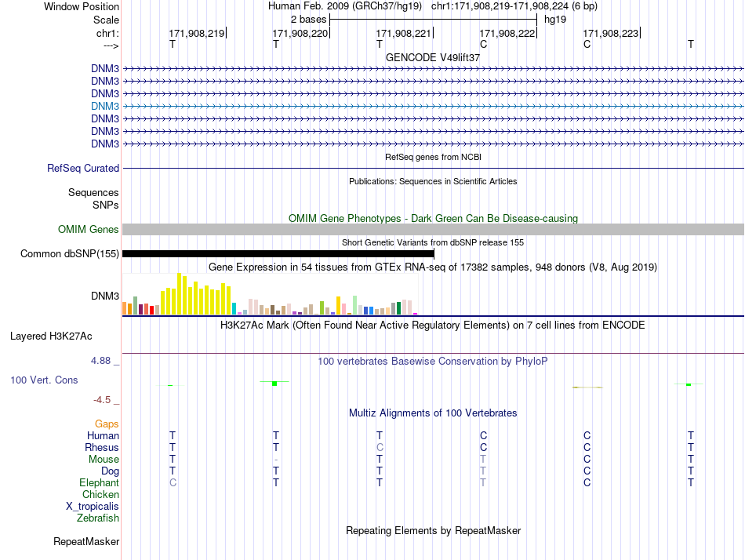Click the 4.88 upper PhyloP scale value
Screen dimensions: 745x560
point(100,361)
